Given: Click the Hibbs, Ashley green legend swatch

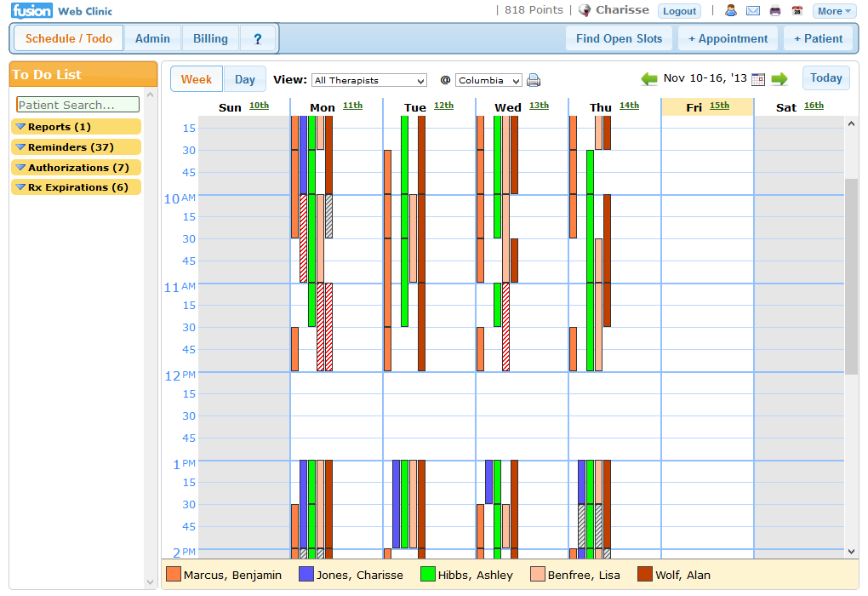Looking at the screenshot, I should [x=428, y=575].
